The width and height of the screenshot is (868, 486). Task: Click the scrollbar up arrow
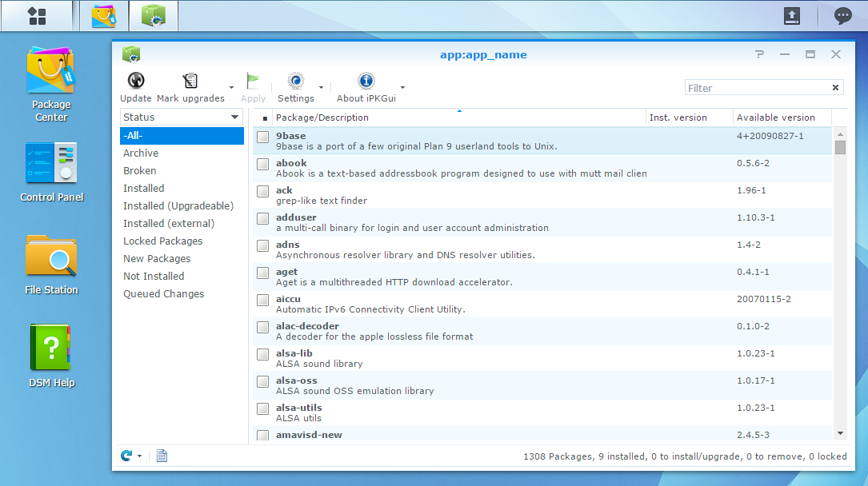840,134
